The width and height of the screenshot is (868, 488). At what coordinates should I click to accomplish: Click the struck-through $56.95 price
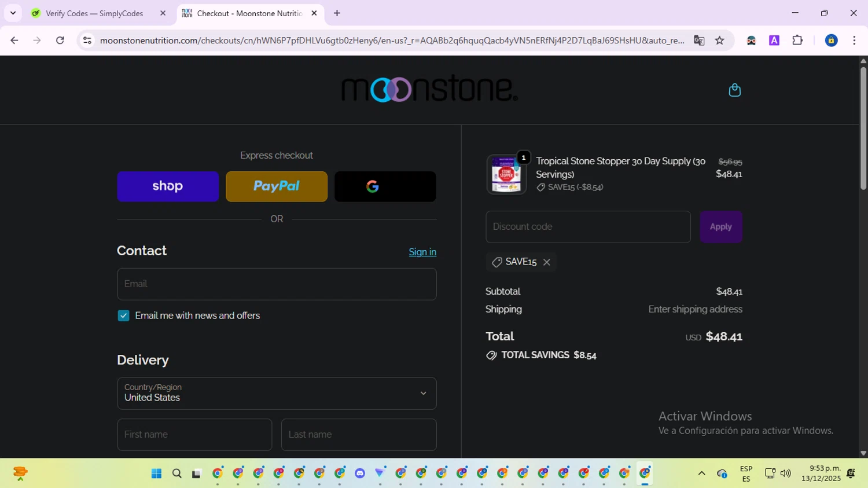click(x=730, y=162)
